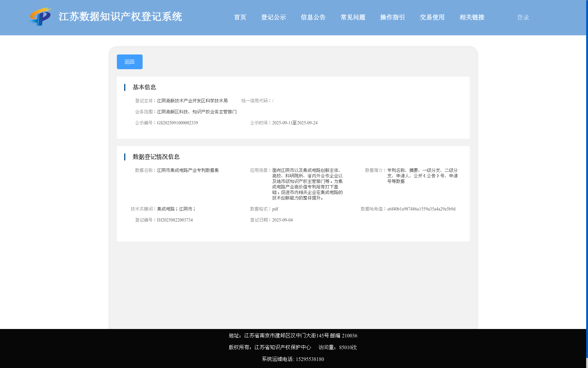Open the 首页 menu item
The image size is (588, 368).
[240, 17]
